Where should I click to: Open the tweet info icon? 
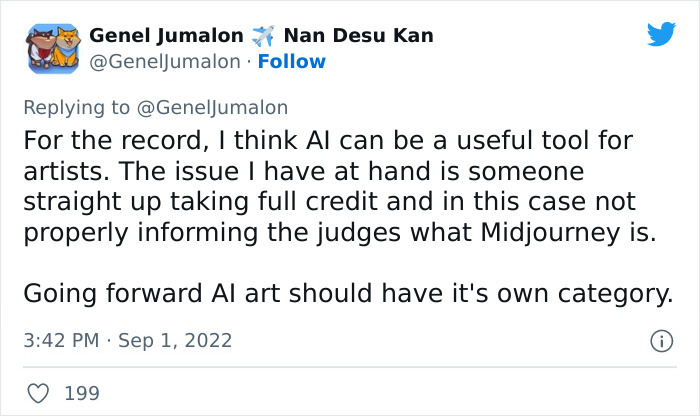tap(661, 341)
